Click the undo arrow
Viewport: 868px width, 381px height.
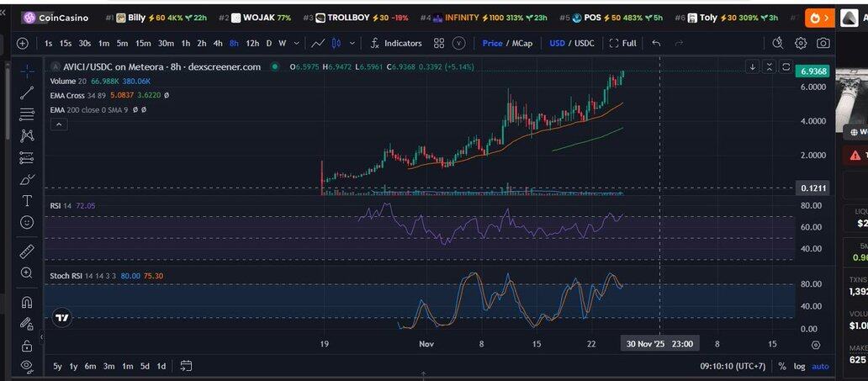656,43
